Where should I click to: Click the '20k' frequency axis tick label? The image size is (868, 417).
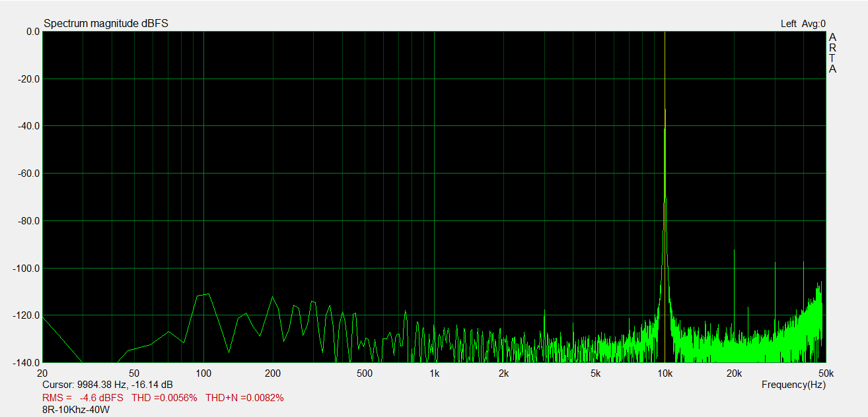click(734, 373)
